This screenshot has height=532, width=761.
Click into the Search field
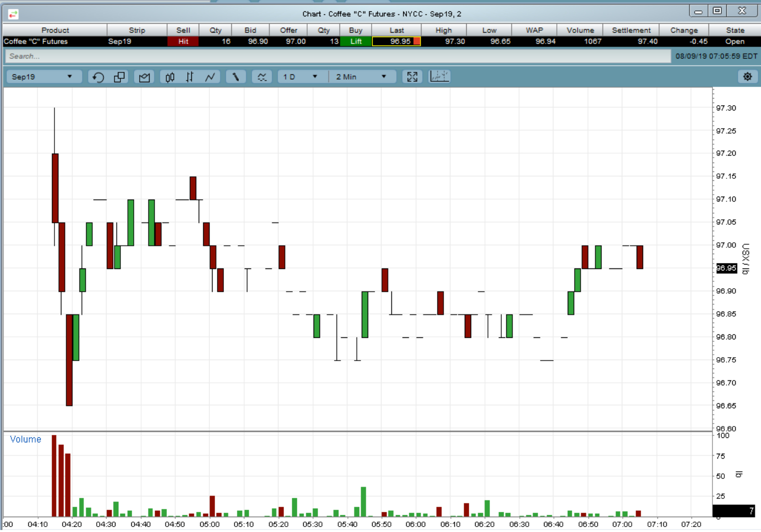pos(338,56)
